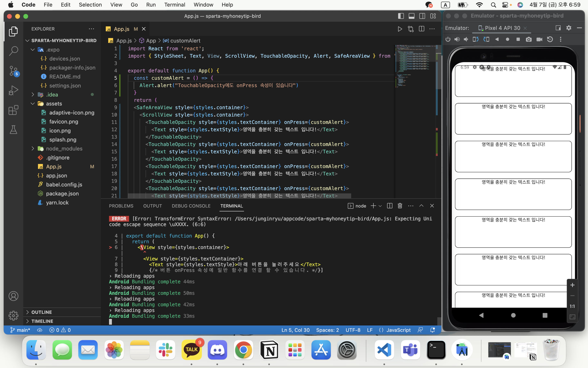
Task: Open the File menu
Action: pos(48,5)
